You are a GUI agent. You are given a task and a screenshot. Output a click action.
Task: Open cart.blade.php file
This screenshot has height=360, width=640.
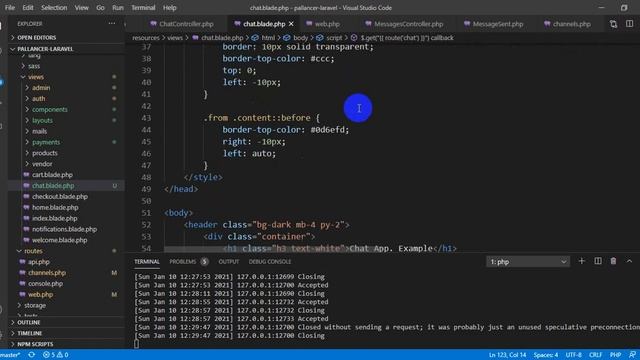point(52,175)
